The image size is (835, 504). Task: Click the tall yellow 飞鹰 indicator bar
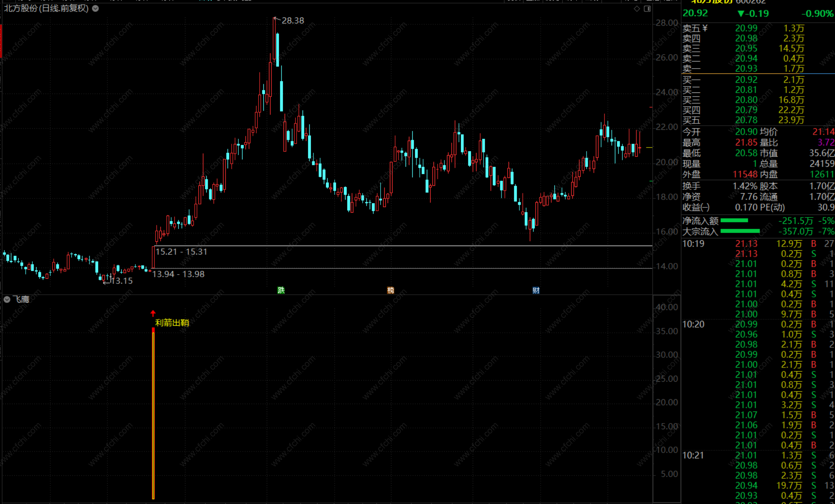(x=153, y=414)
